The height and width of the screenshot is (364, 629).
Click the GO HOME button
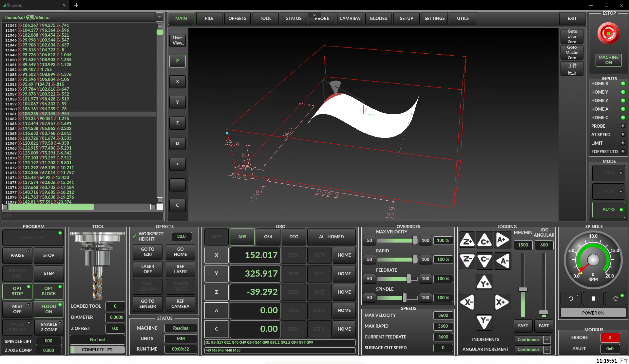(x=180, y=252)
